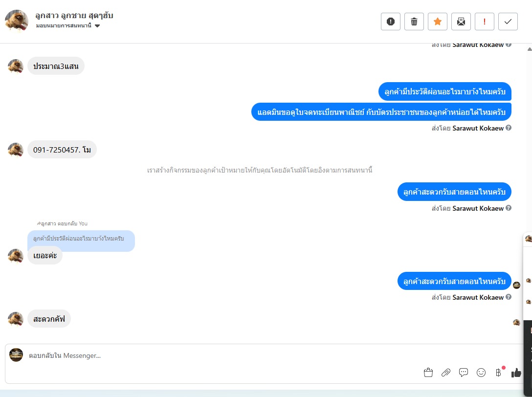Attach a file with paperclip icon
The width and height of the screenshot is (532, 397).
click(446, 373)
